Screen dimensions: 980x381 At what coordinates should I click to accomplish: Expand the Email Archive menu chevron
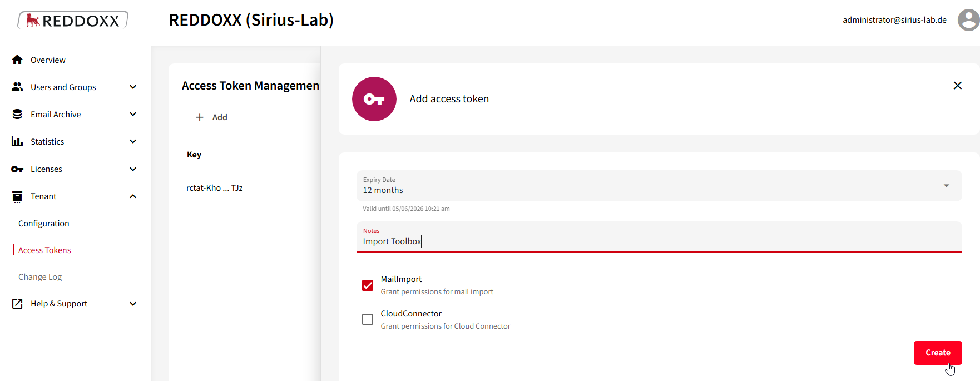[x=133, y=114]
